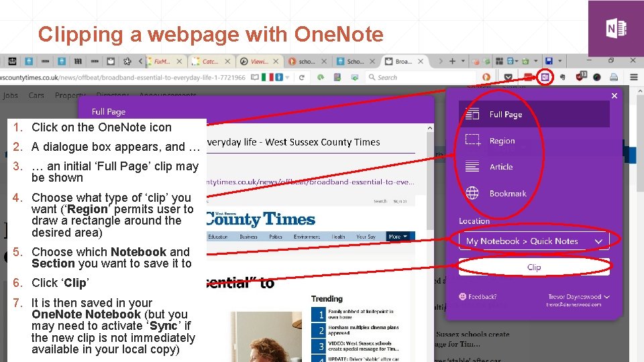
Task: Click the Feedback smiley icon
Action: point(462,296)
